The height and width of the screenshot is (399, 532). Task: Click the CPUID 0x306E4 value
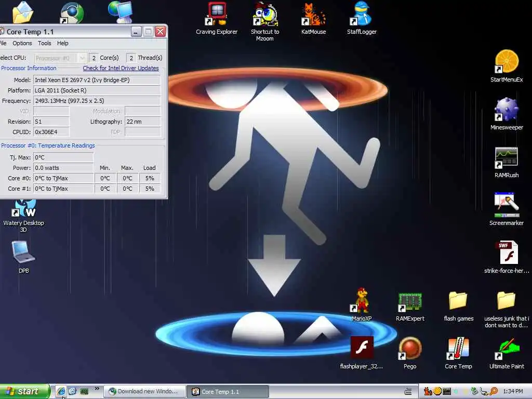(x=51, y=132)
